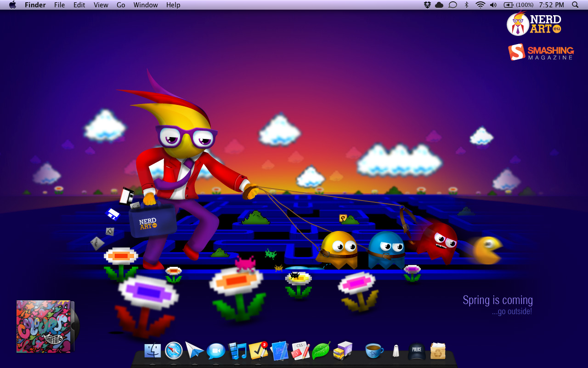The image size is (588, 368).
Task: Open the Wi-Fi status menu
Action: tap(481, 5)
